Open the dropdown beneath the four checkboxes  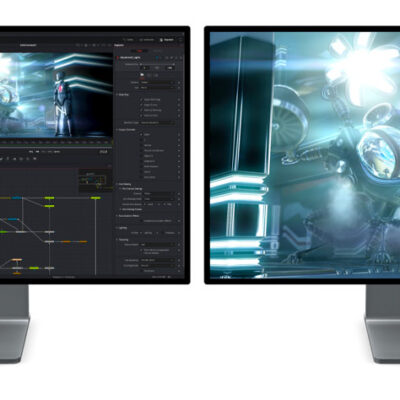tap(157, 123)
